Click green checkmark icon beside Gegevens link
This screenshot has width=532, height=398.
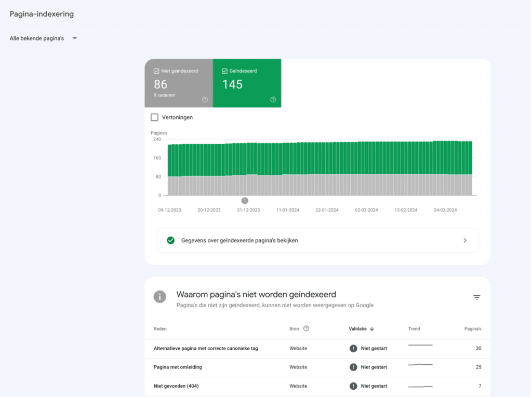click(x=170, y=240)
